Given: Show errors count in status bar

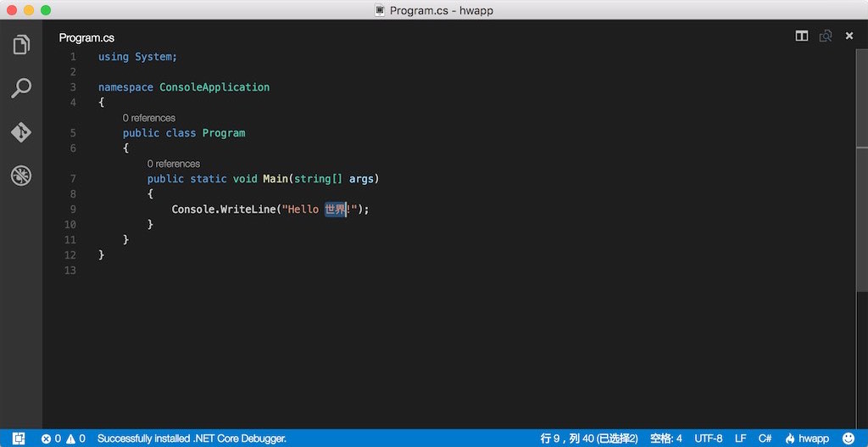Looking at the screenshot, I should click(51, 439).
